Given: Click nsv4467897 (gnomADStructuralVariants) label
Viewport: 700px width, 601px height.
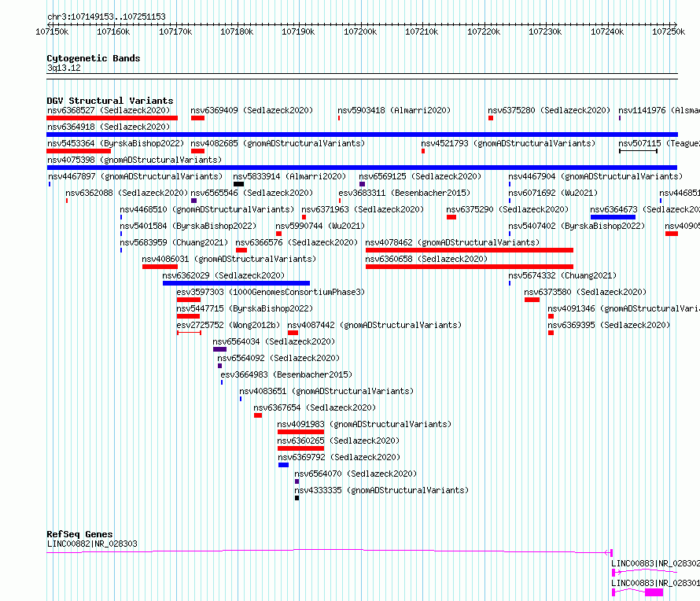Looking at the screenshot, I should [135, 176].
